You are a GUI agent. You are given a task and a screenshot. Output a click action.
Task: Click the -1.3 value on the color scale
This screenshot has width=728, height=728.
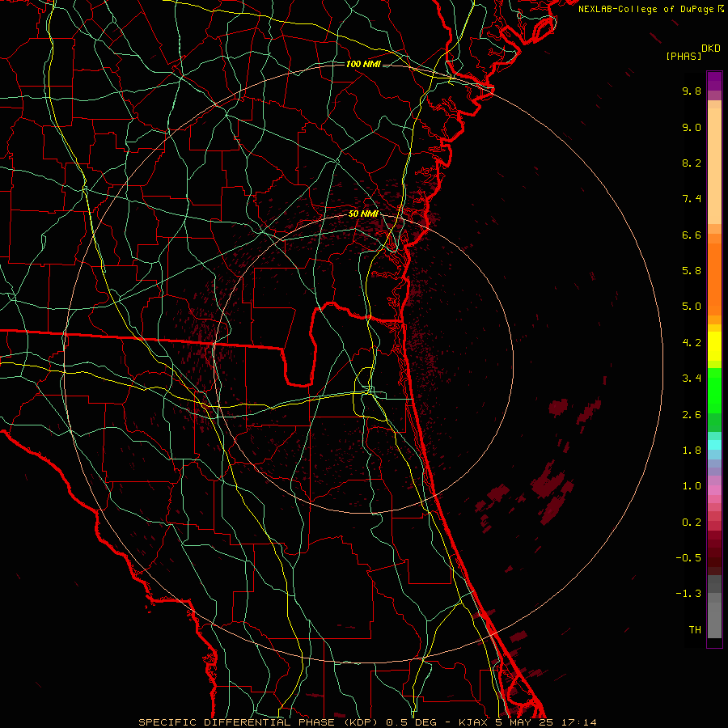(x=688, y=594)
